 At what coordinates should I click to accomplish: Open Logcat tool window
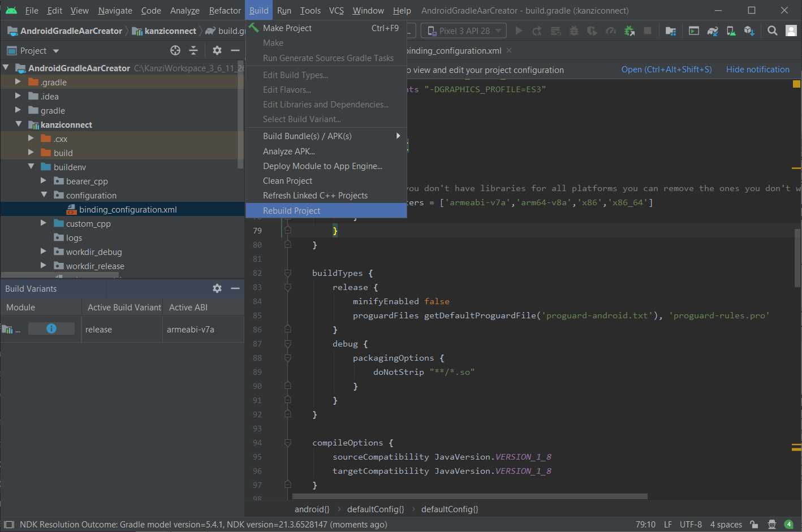coord(693,31)
